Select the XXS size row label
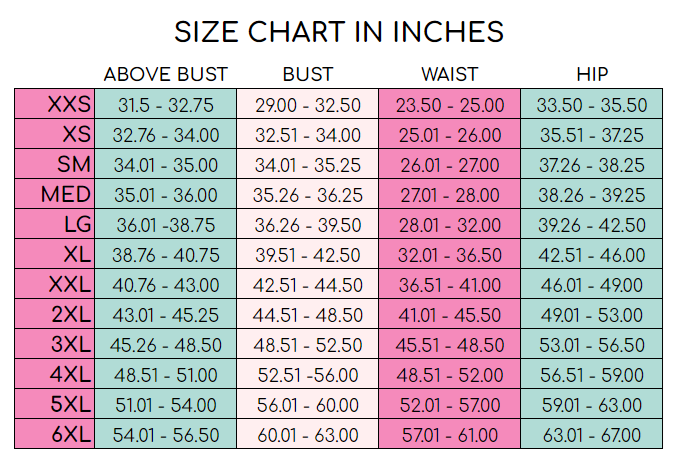The width and height of the screenshot is (674, 463). [x=68, y=104]
